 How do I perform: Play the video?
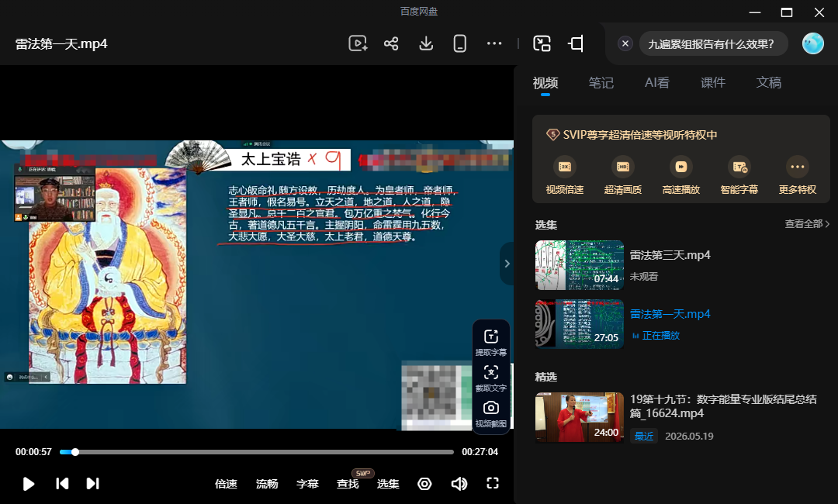point(29,484)
